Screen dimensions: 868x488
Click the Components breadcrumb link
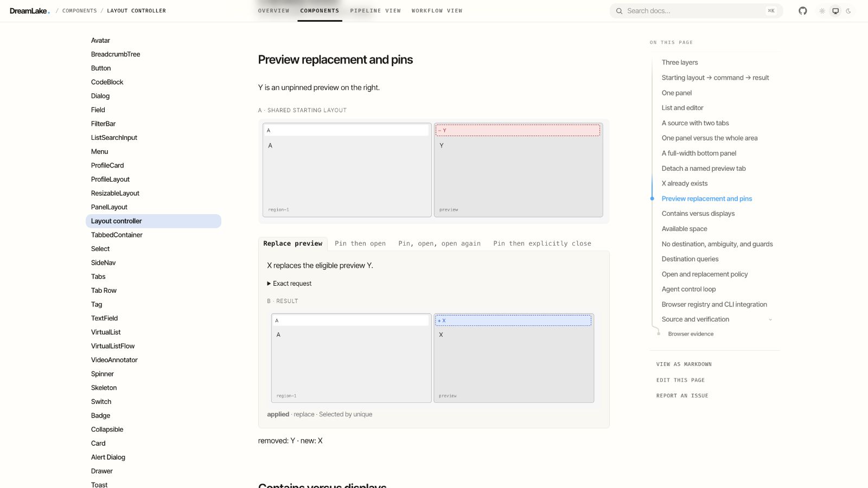[80, 11]
